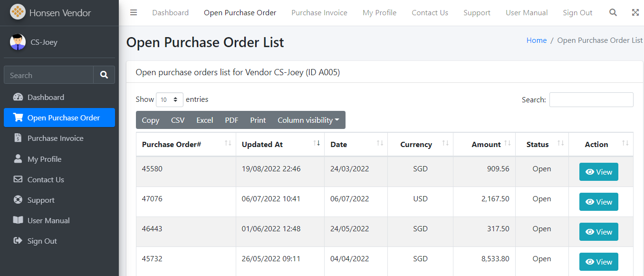
Task: Toggle fullscreen with the expand arrows icon
Action: point(635,13)
